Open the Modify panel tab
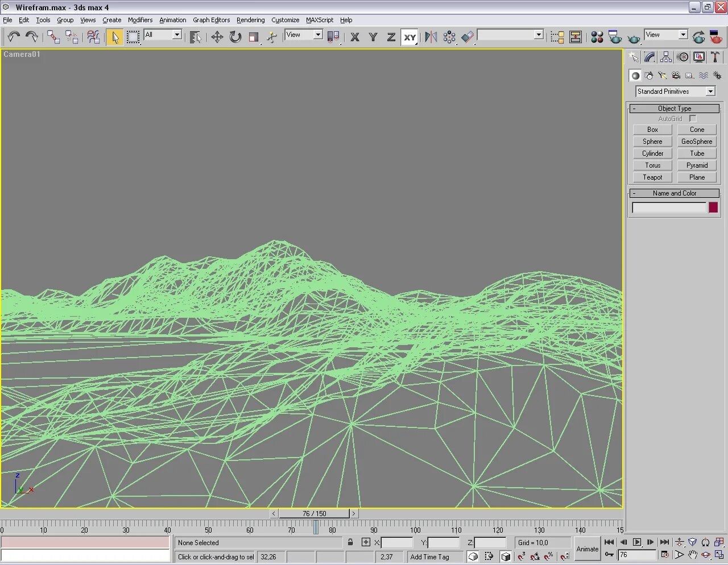The width and height of the screenshot is (728, 565). [650, 57]
